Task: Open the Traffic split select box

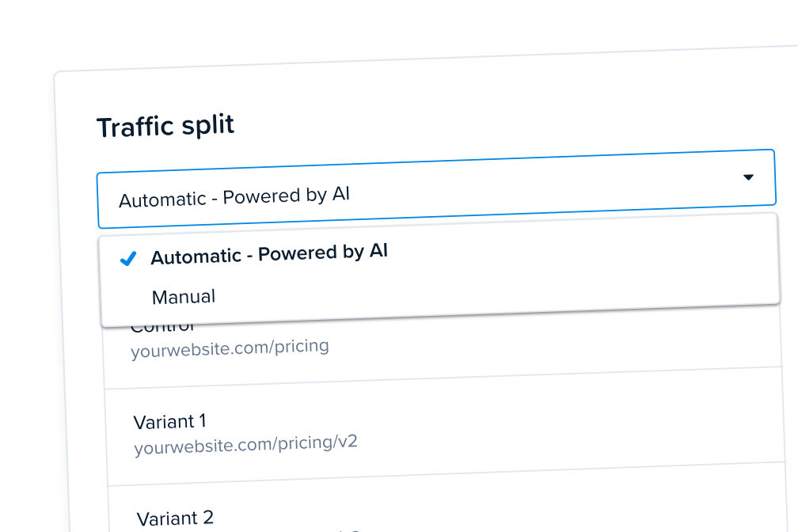Action: (x=436, y=189)
